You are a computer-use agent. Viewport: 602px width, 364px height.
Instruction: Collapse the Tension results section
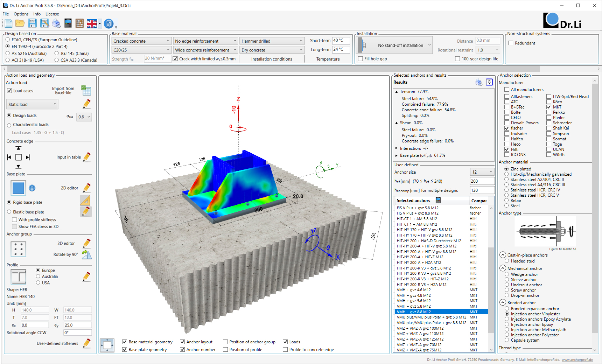(397, 92)
